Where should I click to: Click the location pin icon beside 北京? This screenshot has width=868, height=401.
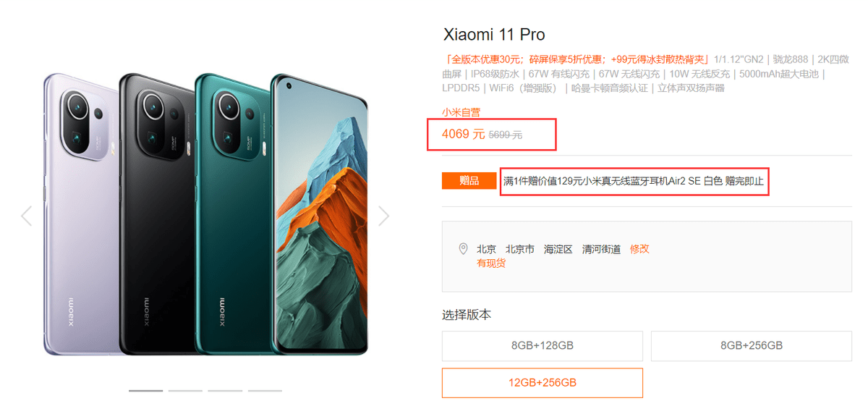click(x=463, y=249)
